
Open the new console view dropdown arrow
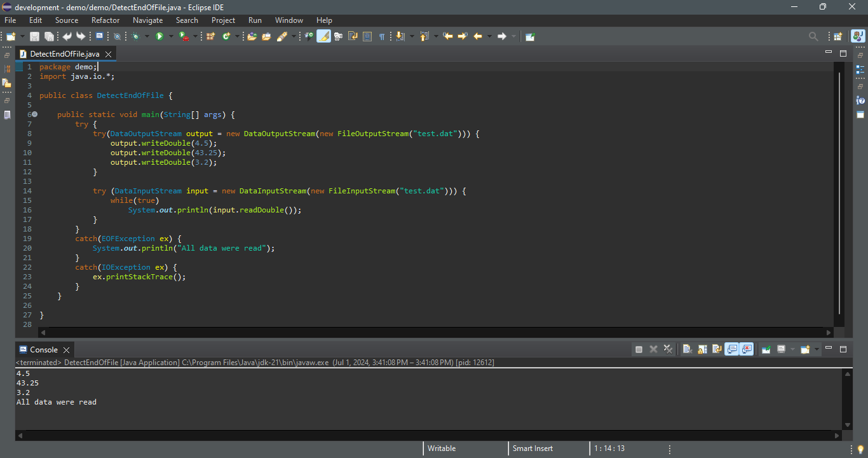tap(817, 349)
